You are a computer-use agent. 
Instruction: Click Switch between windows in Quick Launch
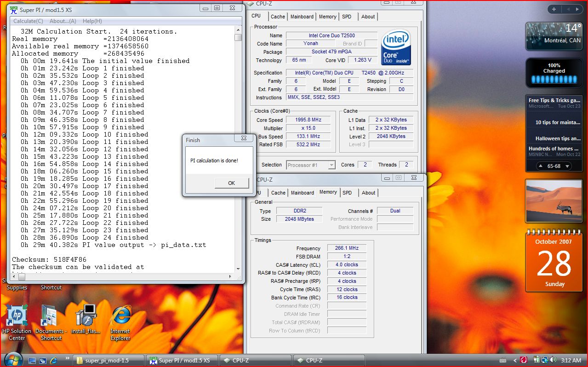[x=43, y=361]
